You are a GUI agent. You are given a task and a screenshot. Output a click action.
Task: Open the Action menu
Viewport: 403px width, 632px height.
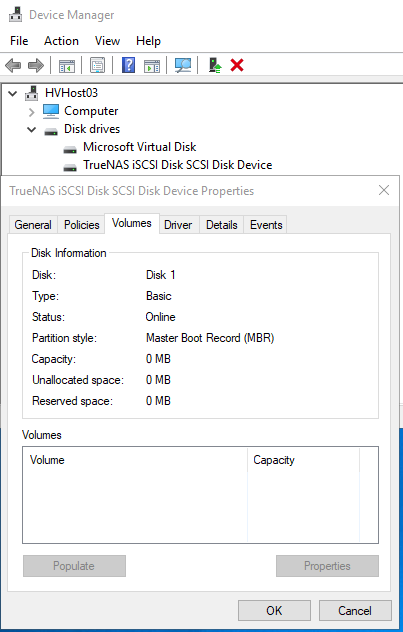point(61,41)
